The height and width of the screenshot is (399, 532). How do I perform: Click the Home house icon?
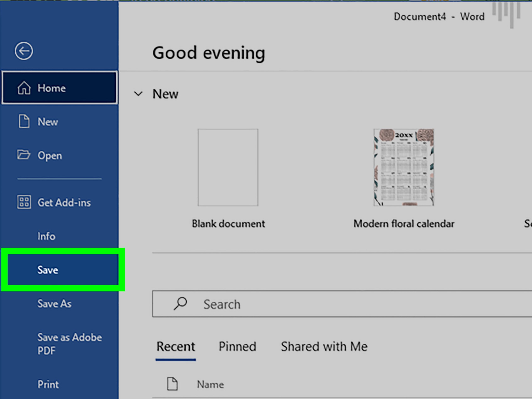pyautogui.click(x=24, y=88)
